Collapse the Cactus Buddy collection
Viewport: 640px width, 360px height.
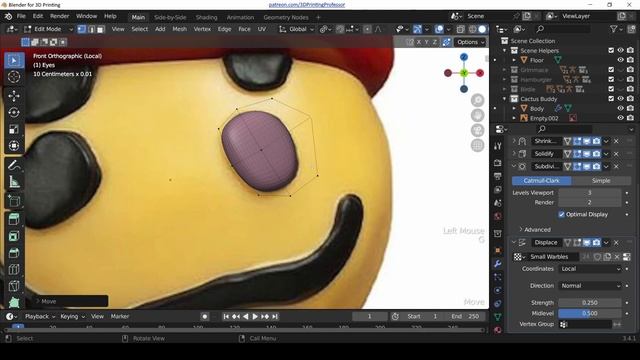pos(505,99)
